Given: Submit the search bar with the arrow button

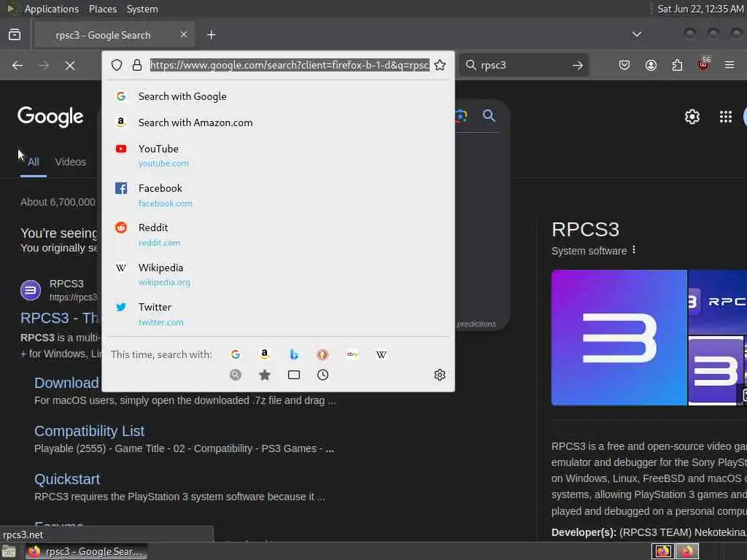Looking at the screenshot, I should point(578,65).
